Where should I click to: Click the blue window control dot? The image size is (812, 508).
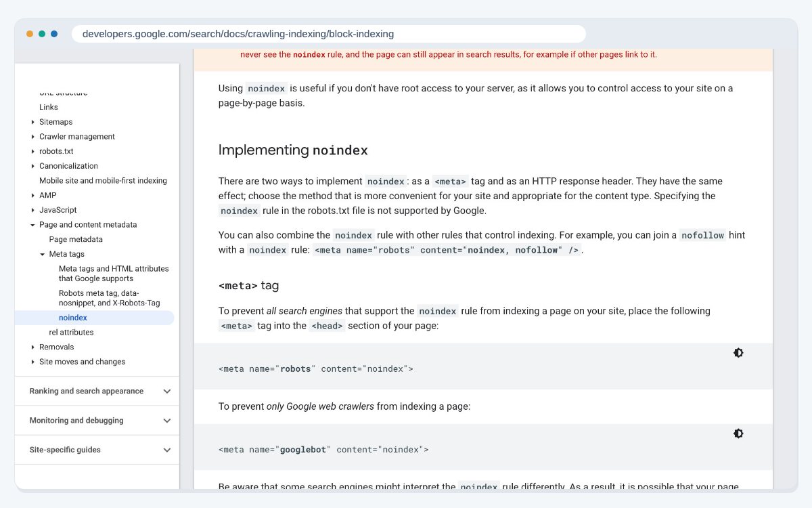pyautogui.click(x=54, y=34)
